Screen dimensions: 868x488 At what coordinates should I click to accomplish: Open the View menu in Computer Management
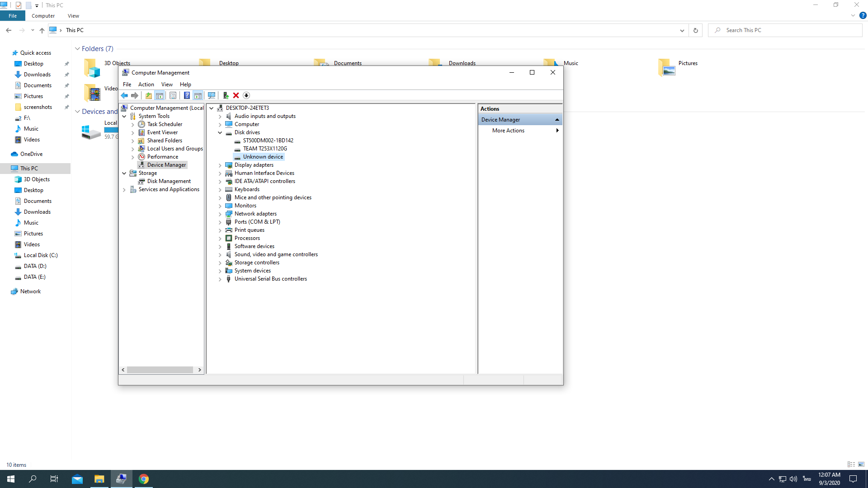[x=167, y=84]
